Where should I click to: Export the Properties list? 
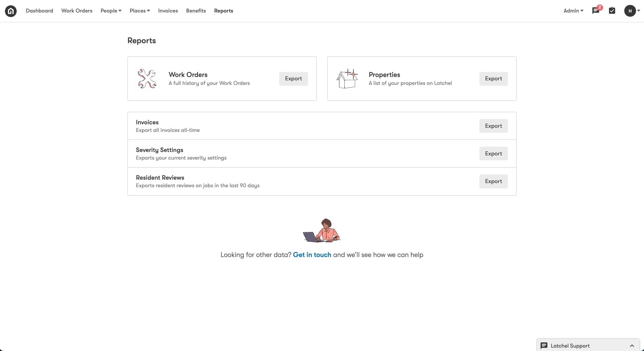tap(493, 78)
